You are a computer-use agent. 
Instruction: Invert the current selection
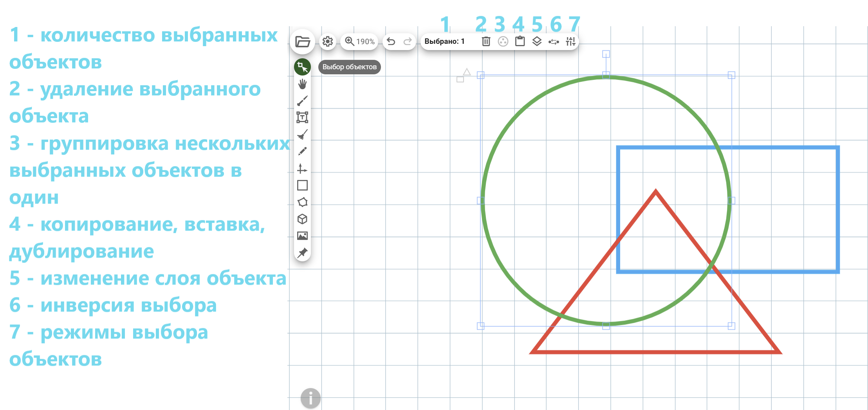(x=554, y=41)
